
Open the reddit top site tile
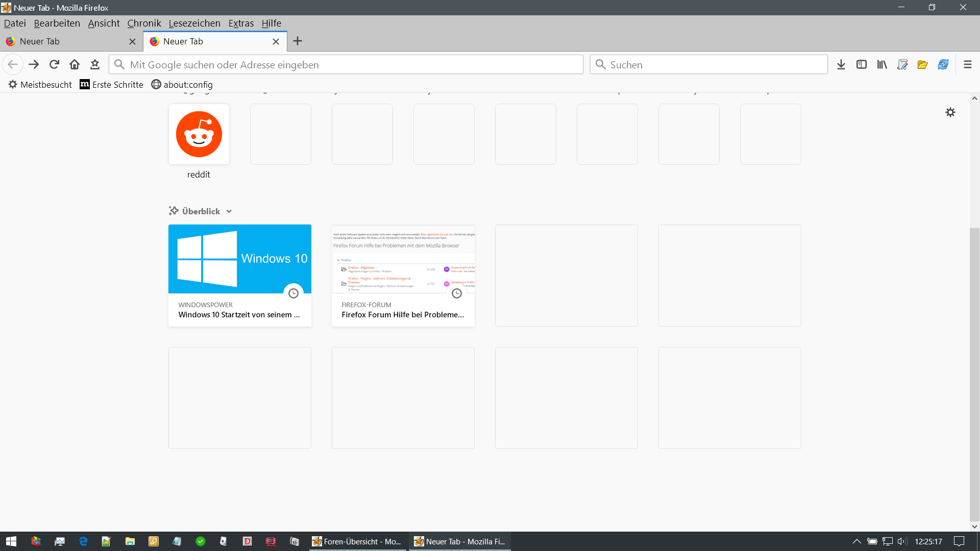click(199, 135)
